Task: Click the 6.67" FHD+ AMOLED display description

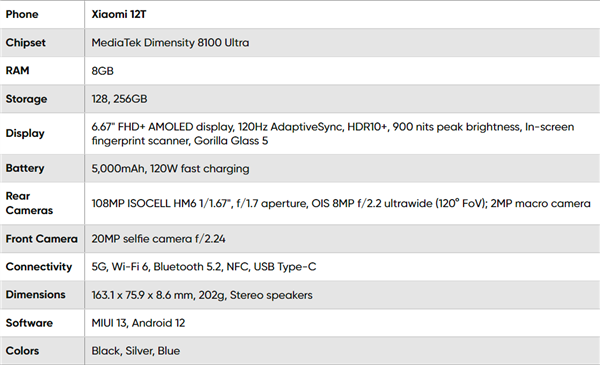Action: coord(333,134)
